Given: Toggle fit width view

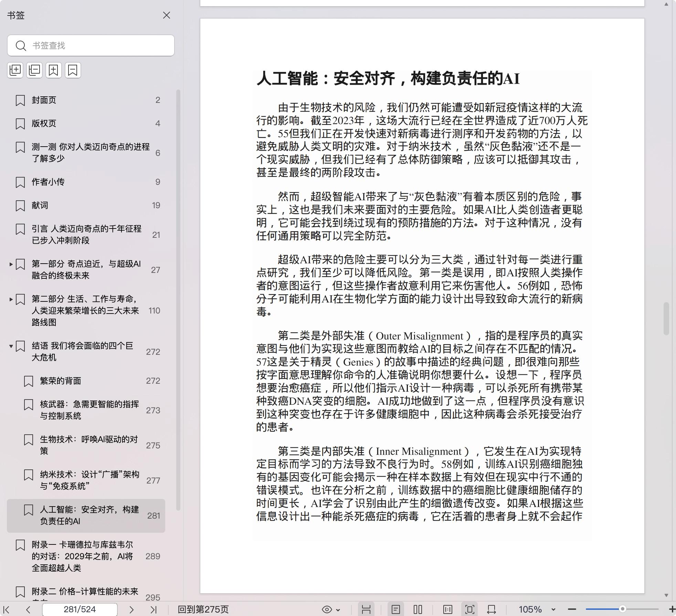Looking at the screenshot, I should [492, 609].
